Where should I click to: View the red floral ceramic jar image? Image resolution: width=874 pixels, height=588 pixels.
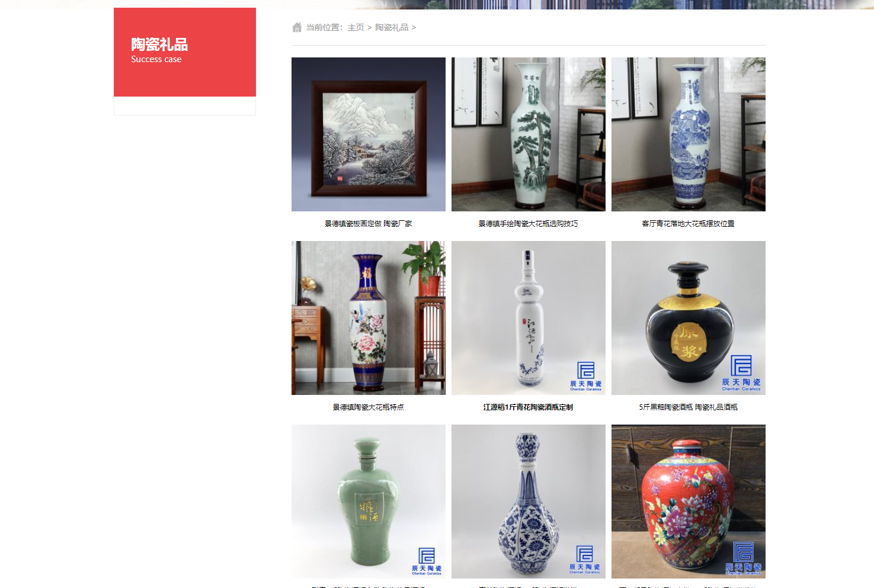[x=689, y=502]
